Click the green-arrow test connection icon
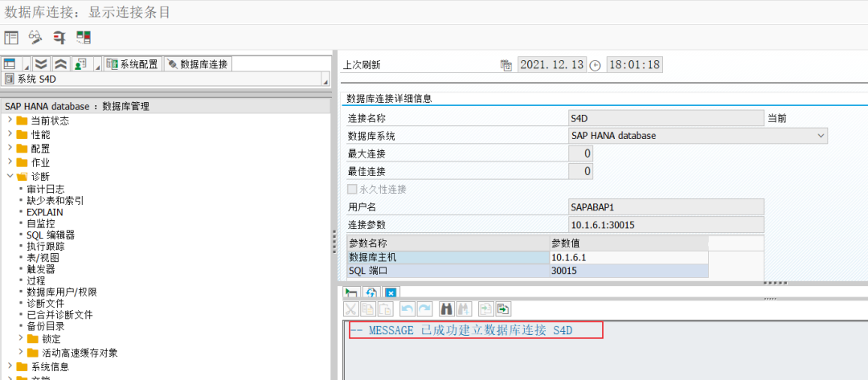Screen dimensions: 868x380 click(351, 293)
